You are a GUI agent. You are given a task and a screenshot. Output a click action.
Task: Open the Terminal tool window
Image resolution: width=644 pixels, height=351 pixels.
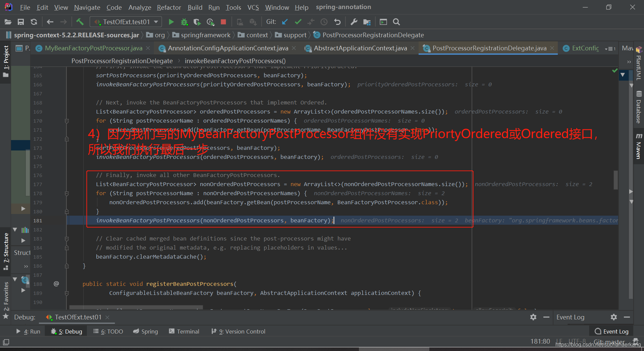184,332
